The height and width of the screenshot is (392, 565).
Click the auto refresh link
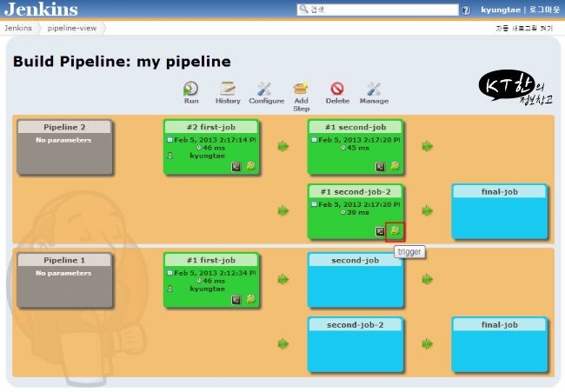(524, 28)
